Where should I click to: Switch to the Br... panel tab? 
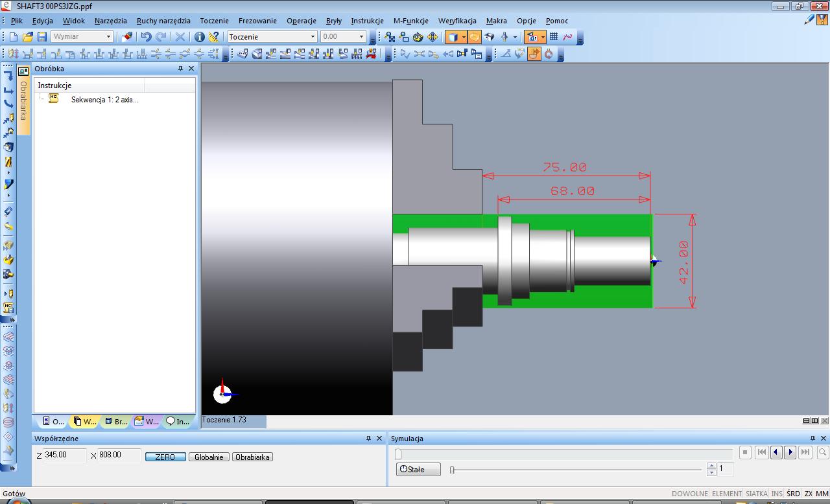115,421
